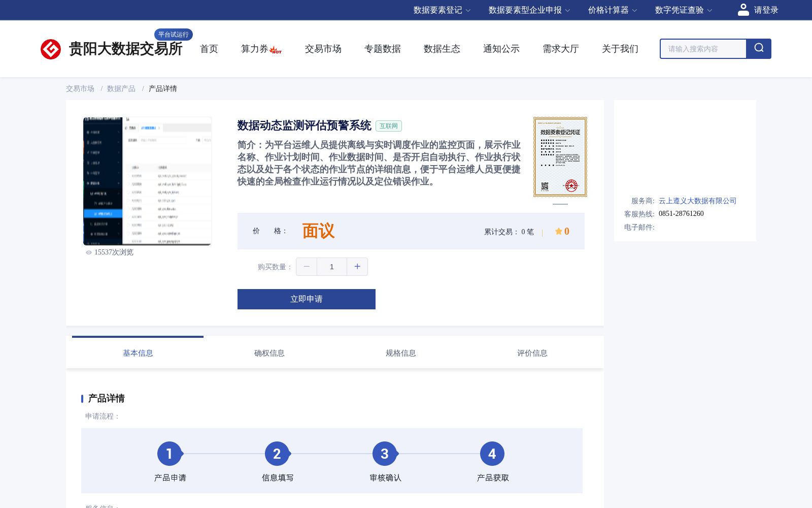Switch to the 基本信息 tab
The image size is (812, 508).
pos(138,353)
